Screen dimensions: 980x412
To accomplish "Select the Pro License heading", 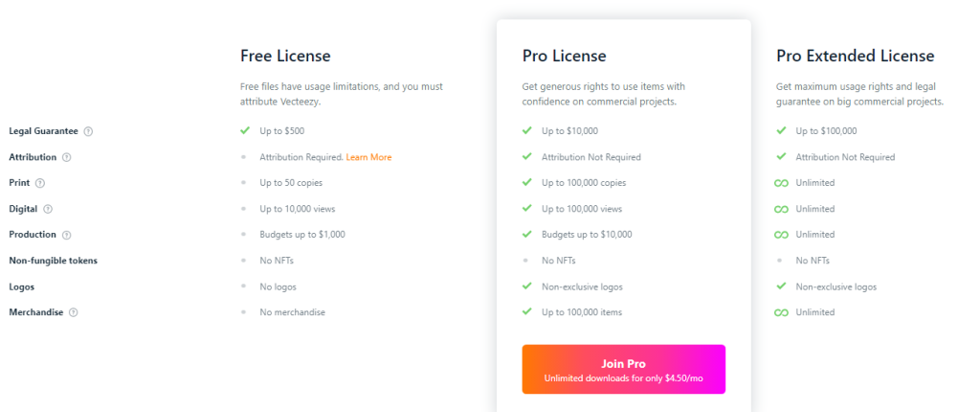I will point(565,56).
